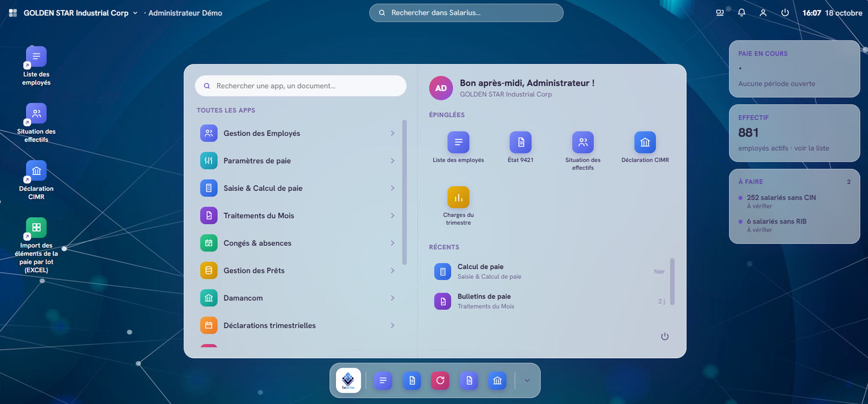Click the apps grid icon in top bar
The width and height of the screenshot is (868, 404).
point(12,12)
